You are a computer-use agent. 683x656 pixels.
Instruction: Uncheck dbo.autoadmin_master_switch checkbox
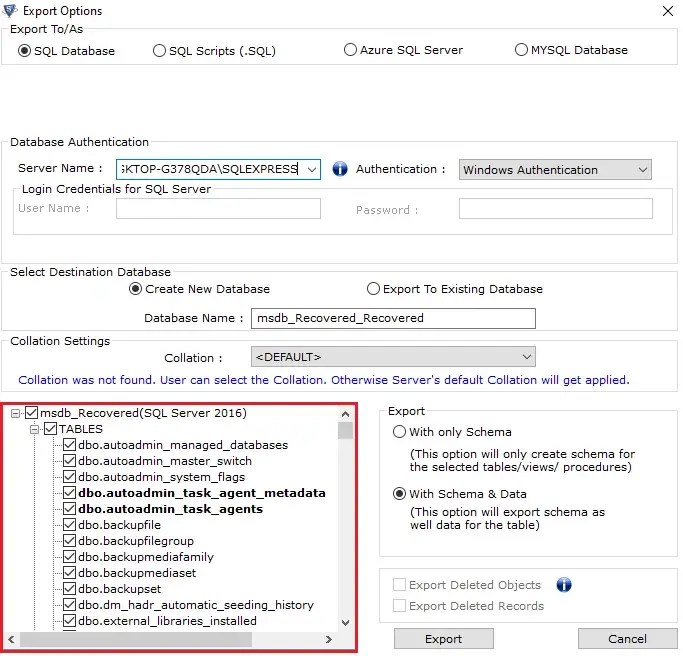point(70,460)
